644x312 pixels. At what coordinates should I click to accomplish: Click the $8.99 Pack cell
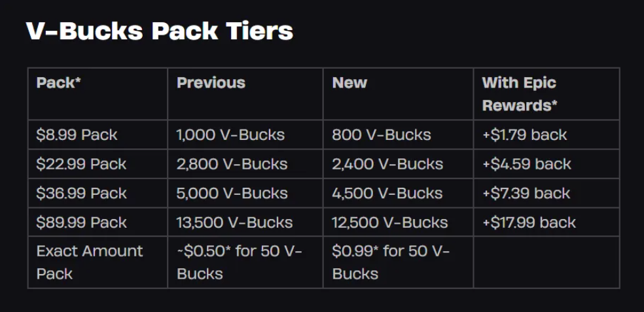coord(98,135)
